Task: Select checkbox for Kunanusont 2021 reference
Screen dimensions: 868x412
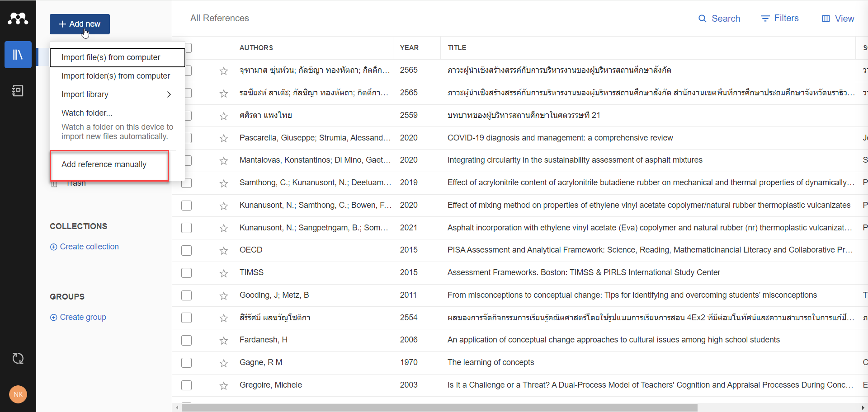Action: (187, 228)
